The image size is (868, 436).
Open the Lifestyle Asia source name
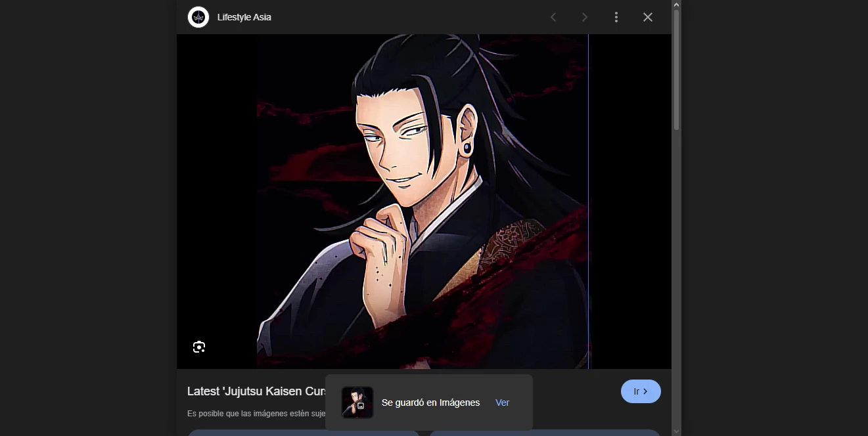click(244, 17)
